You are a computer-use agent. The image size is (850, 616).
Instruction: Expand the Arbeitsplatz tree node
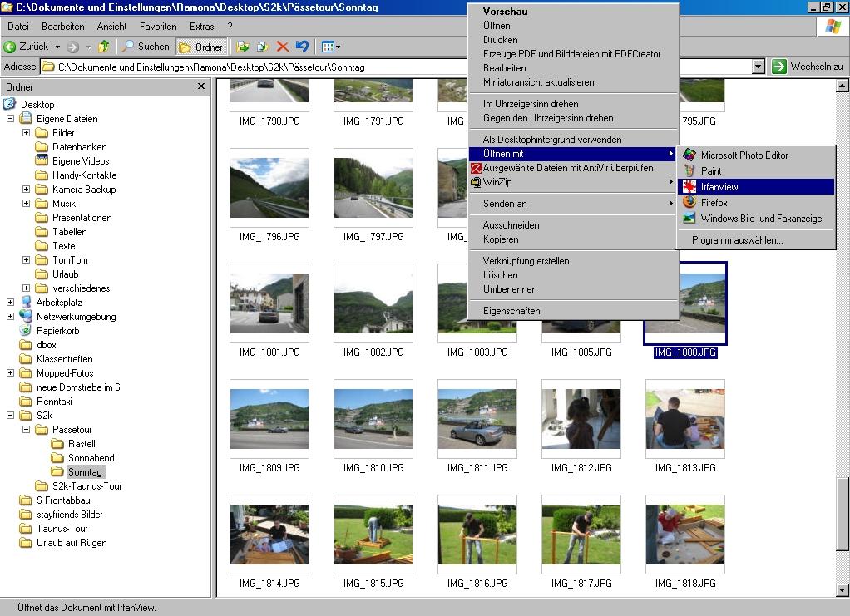10,303
